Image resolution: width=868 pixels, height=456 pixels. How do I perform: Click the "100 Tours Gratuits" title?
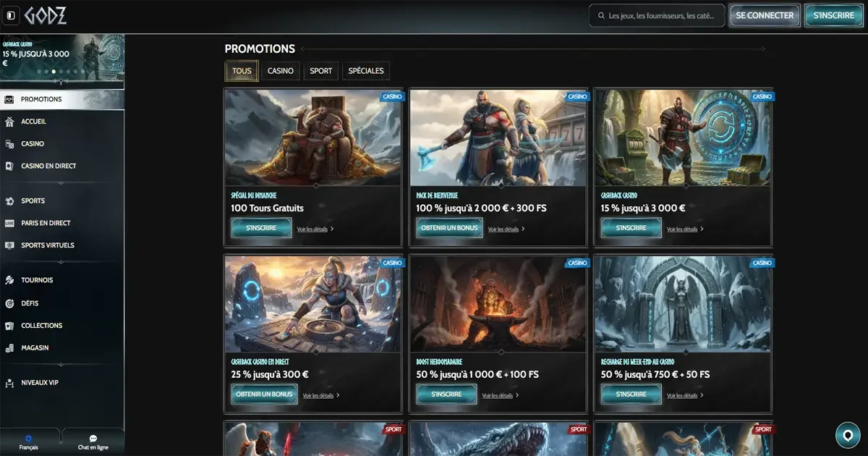[267, 208]
